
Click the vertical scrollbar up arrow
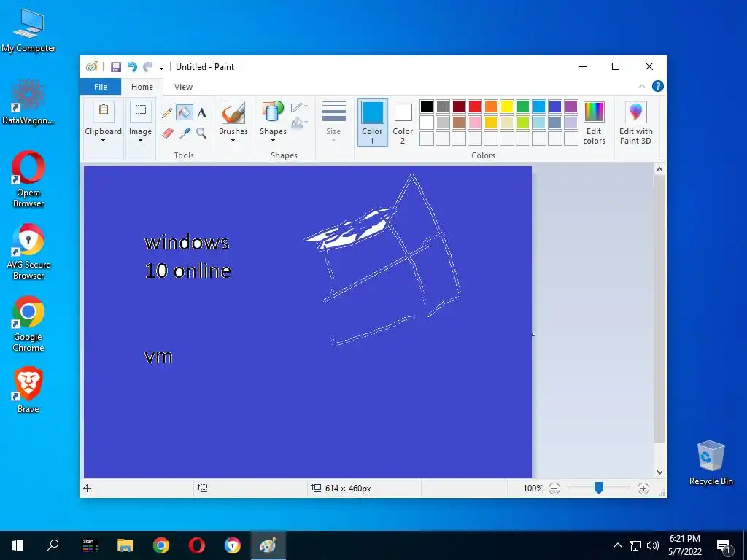pyautogui.click(x=659, y=169)
